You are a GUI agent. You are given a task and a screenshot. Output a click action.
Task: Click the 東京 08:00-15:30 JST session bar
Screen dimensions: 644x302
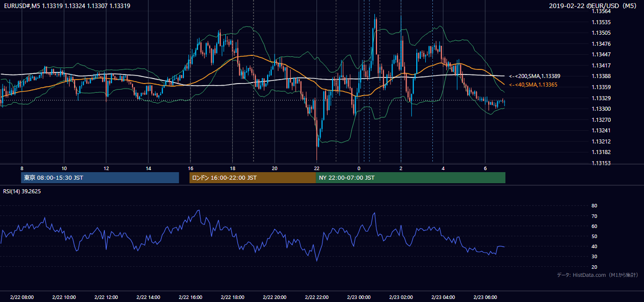point(100,178)
